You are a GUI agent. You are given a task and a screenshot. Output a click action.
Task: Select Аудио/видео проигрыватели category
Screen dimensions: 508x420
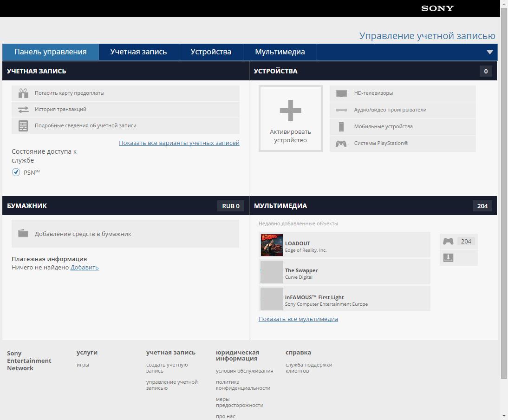point(403,110)
